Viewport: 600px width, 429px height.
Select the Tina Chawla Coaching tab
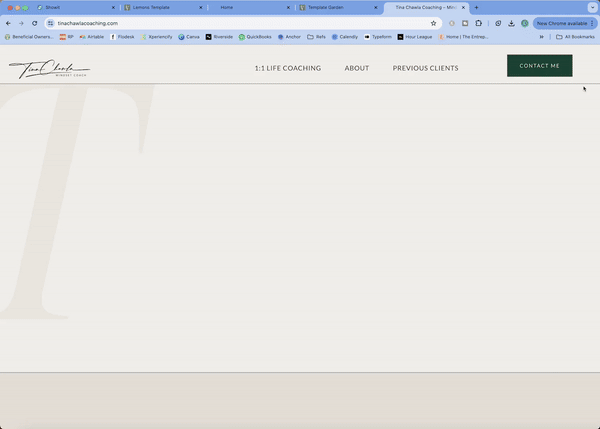click(x=426, y=7)
